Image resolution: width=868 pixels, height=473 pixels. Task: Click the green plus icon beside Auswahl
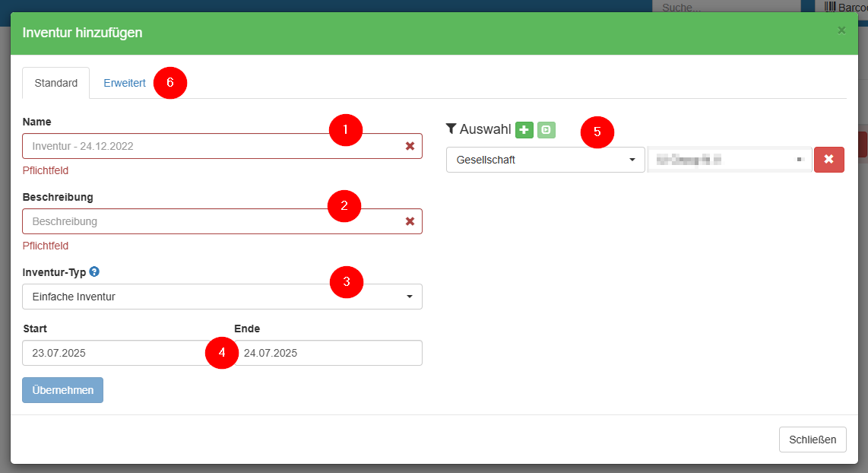pyautogui.click(x=524, y=130)
